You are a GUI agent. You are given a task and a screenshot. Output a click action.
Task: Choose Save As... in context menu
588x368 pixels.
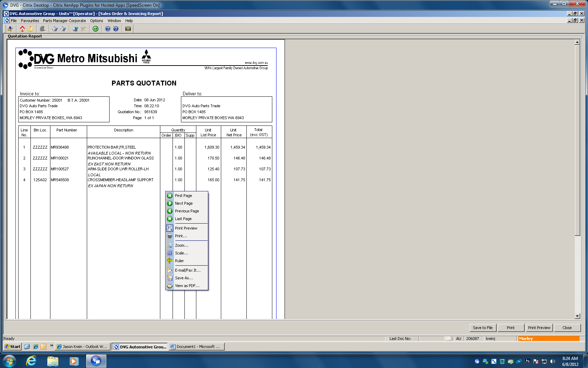click(x=187, y=278)
